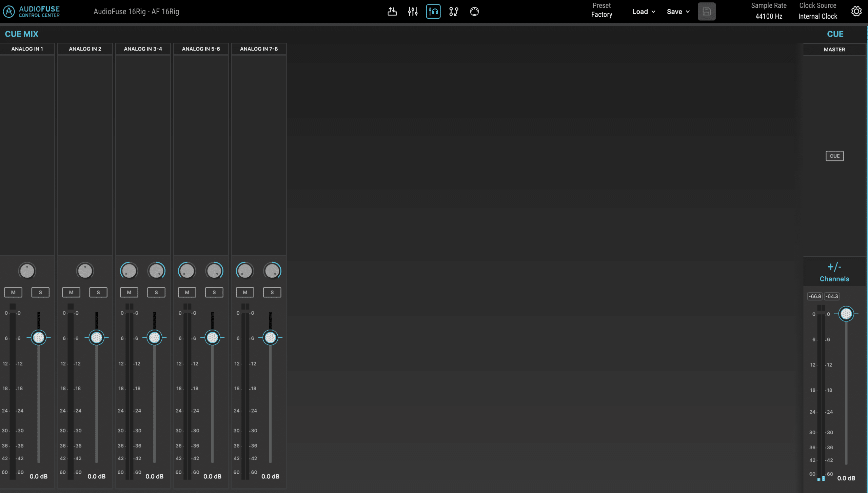Click the Analog In 2 pan knob

(x=85, y=271)
